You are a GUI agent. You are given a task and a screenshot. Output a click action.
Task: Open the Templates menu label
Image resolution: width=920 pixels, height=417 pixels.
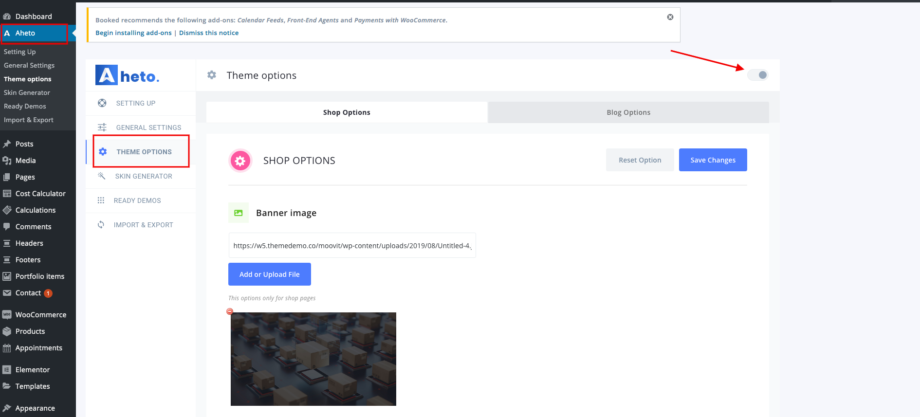click(32, 387)
